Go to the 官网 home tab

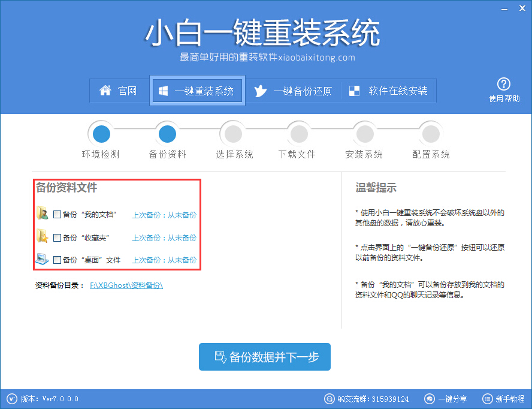point(119,91)
